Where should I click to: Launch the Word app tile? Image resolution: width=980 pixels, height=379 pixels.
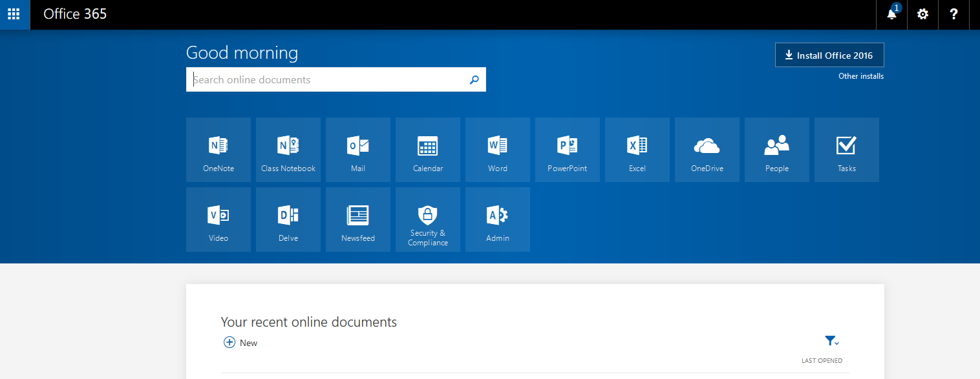(x=498, y=150)
